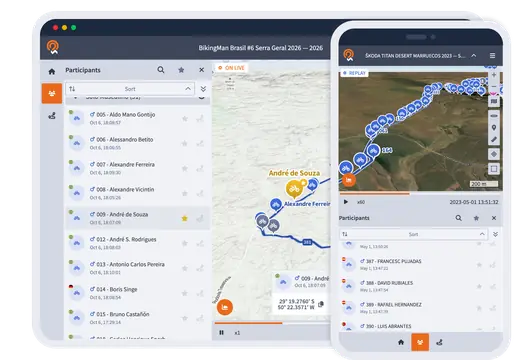Locate 005 - Aldo Mano Gontijo on the map
The height and width of the screenshot is (360, 520).
pos(200,118)
